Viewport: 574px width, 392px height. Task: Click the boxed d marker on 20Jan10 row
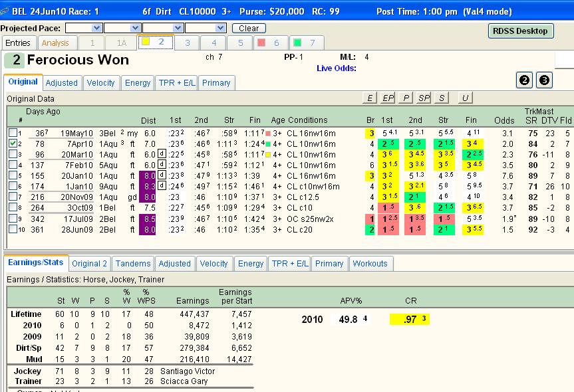pyautogui.click(x=162, y=175)
